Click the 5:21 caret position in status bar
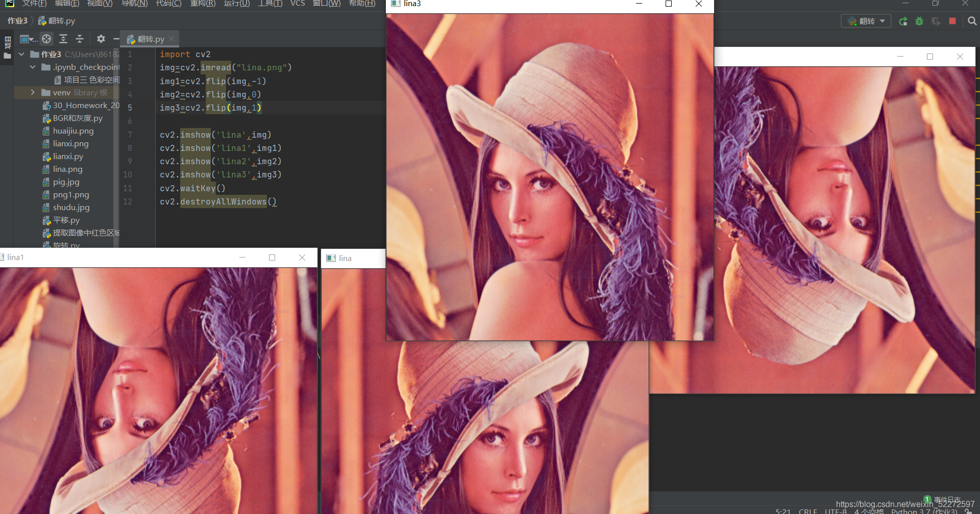 pos(783,511)
